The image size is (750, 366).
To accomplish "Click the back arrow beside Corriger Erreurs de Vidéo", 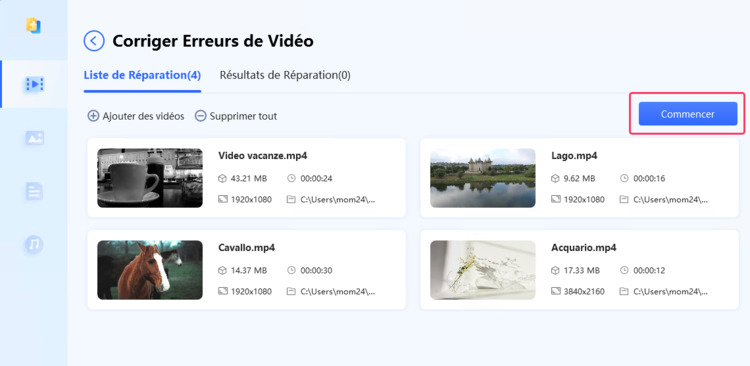I will point(94,41).
